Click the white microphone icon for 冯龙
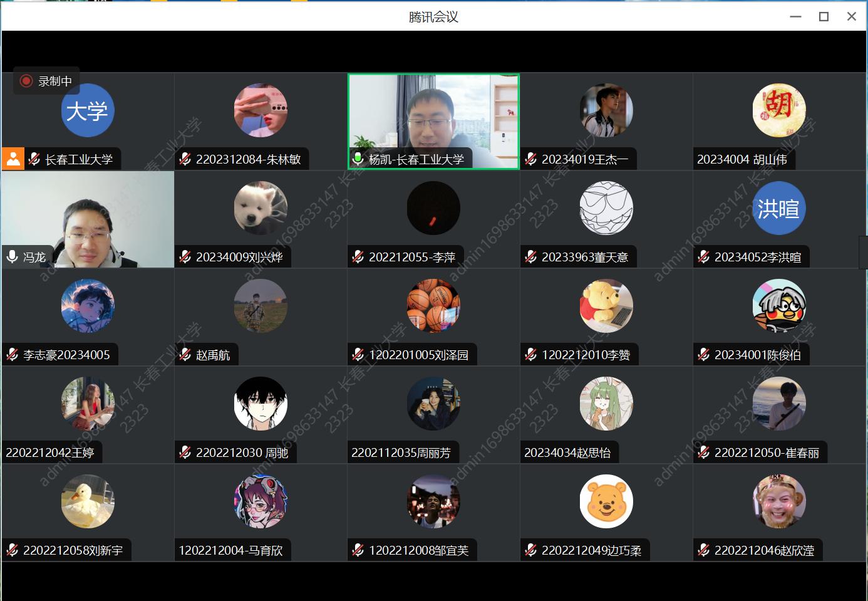This screenshot has width=868, height=601. pyautogui.click(x=12, y=256)
